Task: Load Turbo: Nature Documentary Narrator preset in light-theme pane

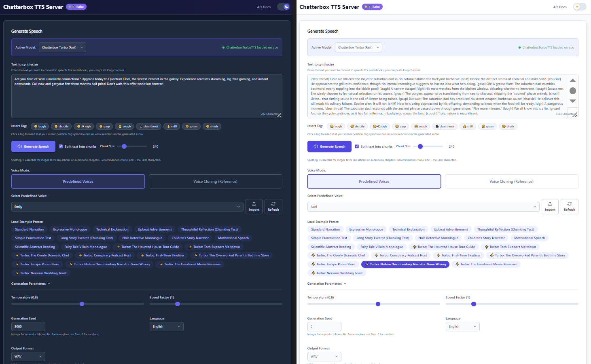Action: pyautogui.click(x=405, y=264)
